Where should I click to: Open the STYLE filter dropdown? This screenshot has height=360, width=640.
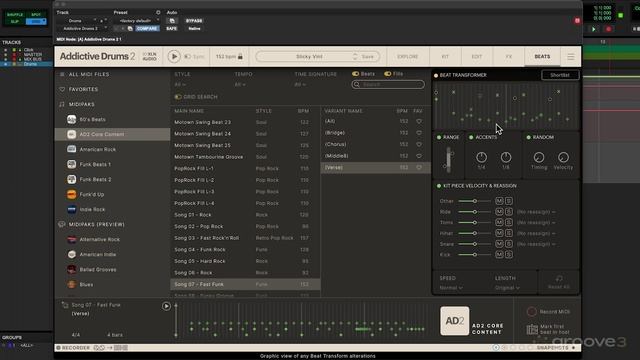click(x=180, y=84)
